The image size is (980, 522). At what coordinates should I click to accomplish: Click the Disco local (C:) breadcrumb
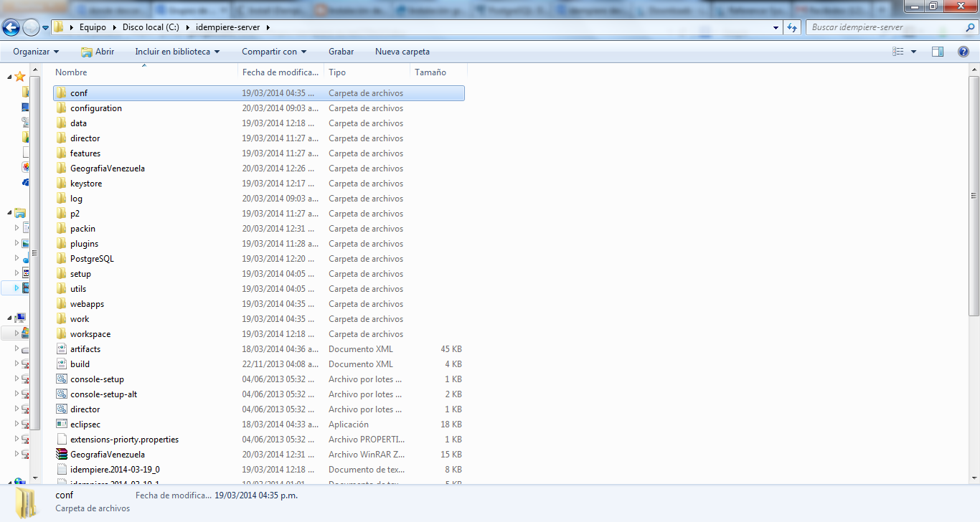point(151,27)
